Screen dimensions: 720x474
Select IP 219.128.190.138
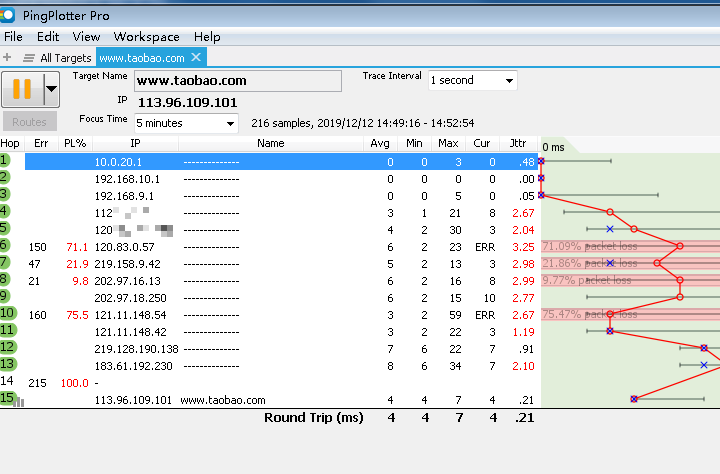136,349
